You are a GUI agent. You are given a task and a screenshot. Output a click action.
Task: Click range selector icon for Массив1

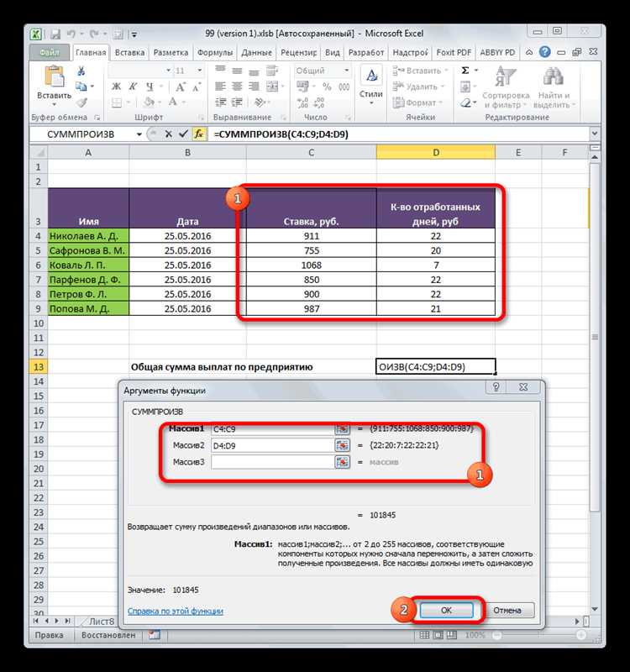pos(342,428)
